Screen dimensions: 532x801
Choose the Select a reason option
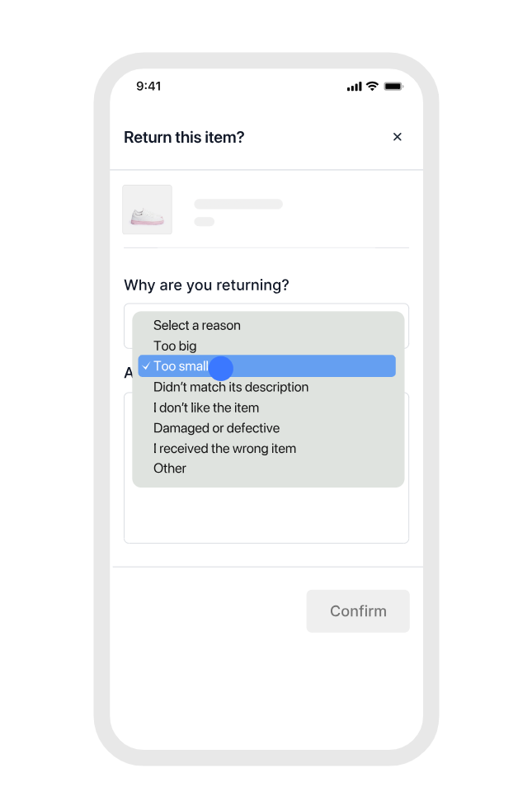click(196, 325)
